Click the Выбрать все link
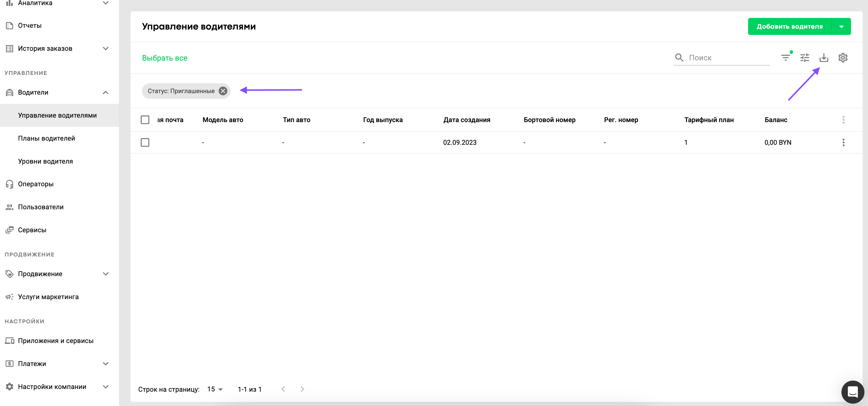This screenshot has height=406, width=868. [x=164, y=58]
